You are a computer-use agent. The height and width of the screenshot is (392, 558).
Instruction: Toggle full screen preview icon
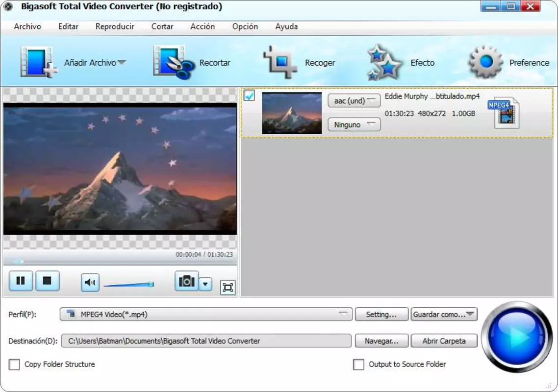[x=228, y=288]
